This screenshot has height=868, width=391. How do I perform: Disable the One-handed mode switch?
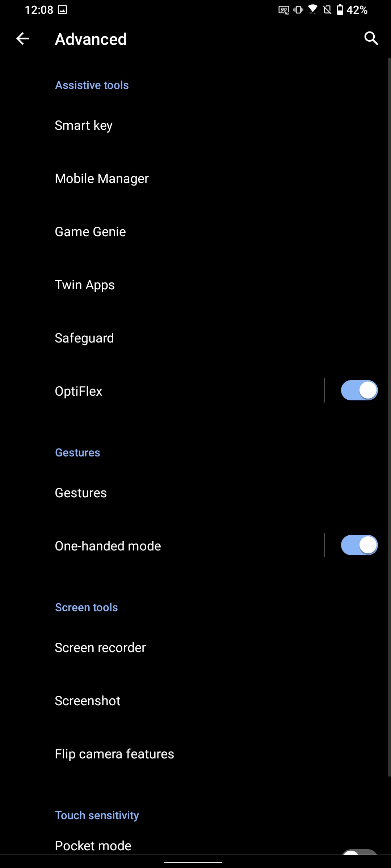pos(359,545)
